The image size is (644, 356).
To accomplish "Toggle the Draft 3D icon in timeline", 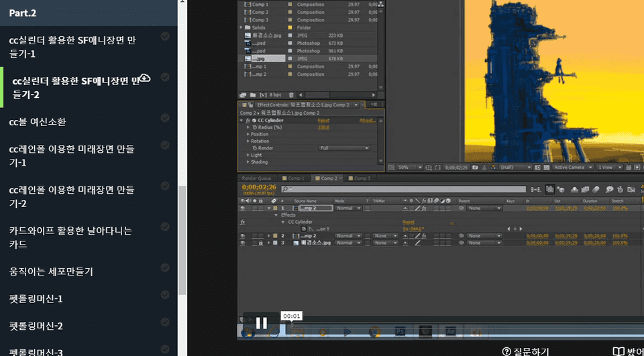I will [x=560, y=189].
